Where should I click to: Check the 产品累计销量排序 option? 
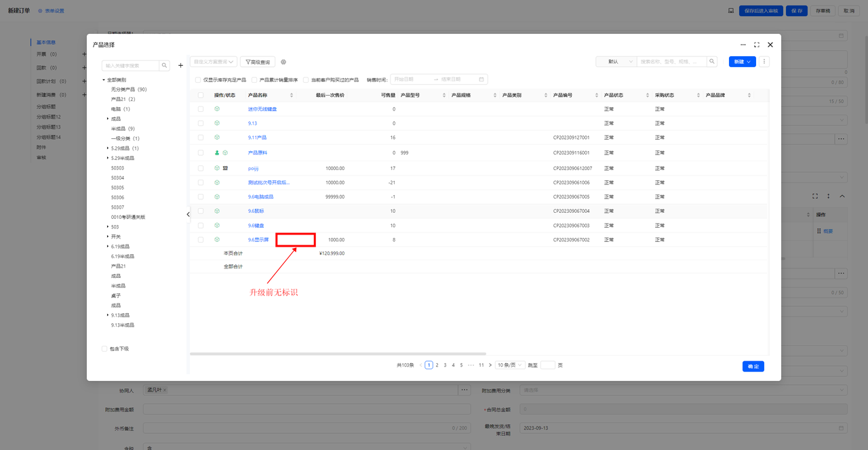point(255,79)
